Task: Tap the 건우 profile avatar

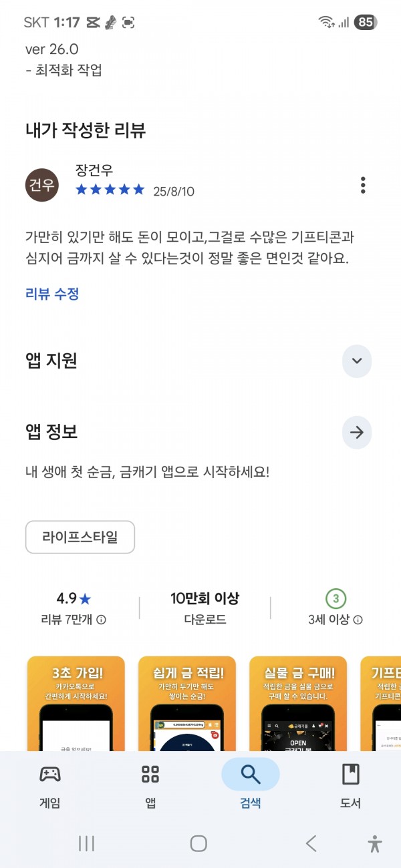Action: [42, 185]
